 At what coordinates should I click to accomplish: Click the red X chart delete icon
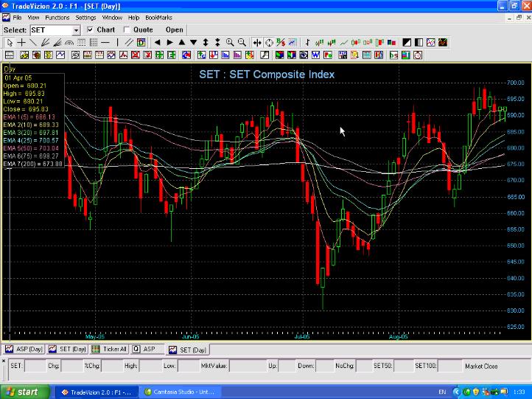click(136, 55)
